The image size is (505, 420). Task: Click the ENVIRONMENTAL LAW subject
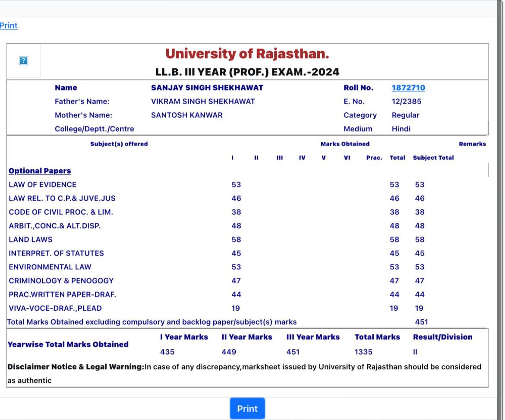click(50, 267)
